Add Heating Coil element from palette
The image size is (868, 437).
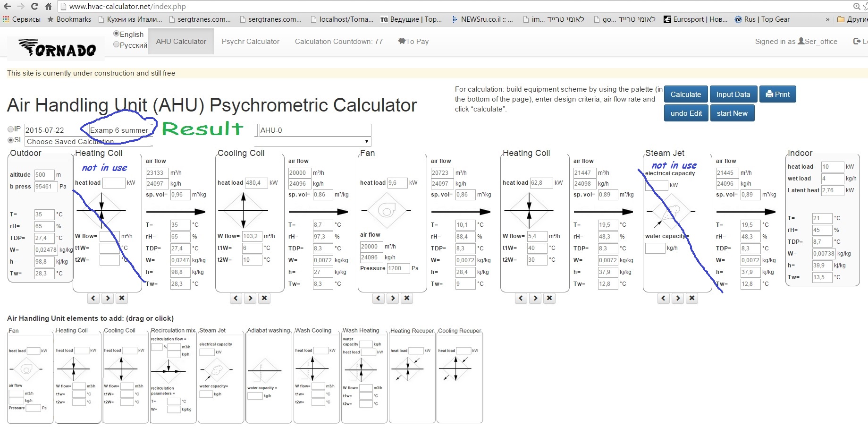[x=78, y=376]
